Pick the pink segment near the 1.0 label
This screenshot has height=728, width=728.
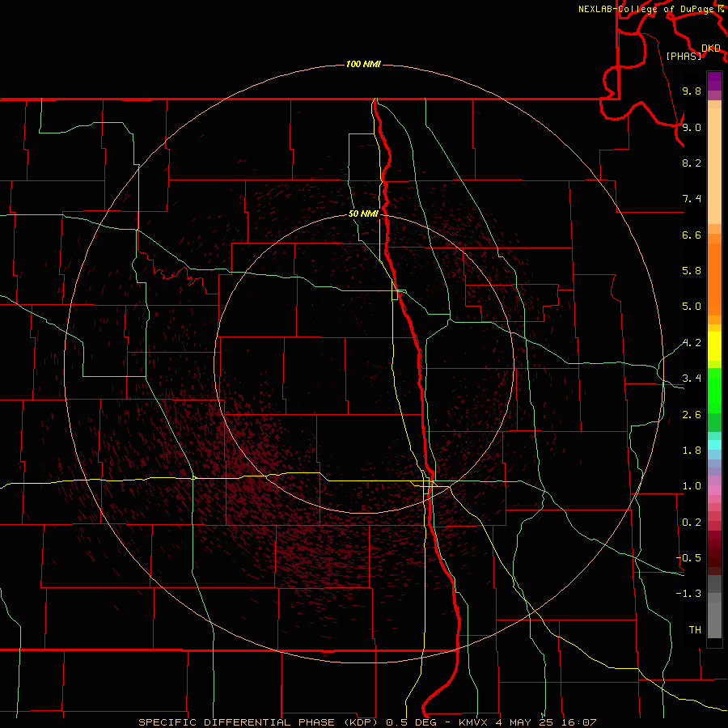click(x=714, y=490)
